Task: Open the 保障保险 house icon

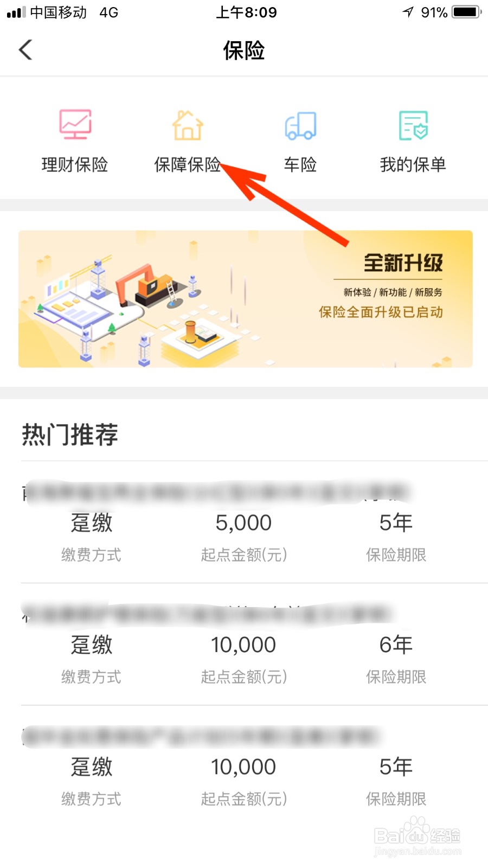Action: tap(188, 125)
